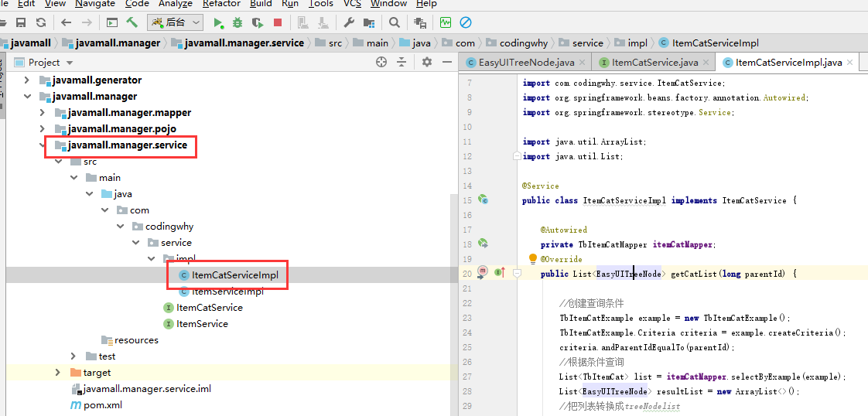The width and height of the screenshot is (868, 416).
Task: Click javamall.manager in the breadcrumb bar
Action: (x=118, y=43)
